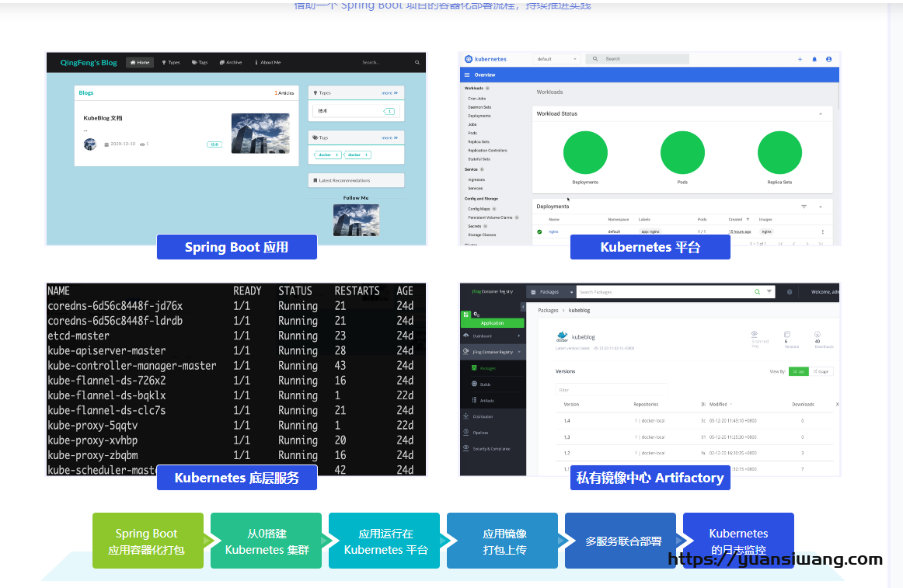Click the admin gears icon in Artifactory sidebar
This screenshot has height=588, width=903.
click(477, 315)
